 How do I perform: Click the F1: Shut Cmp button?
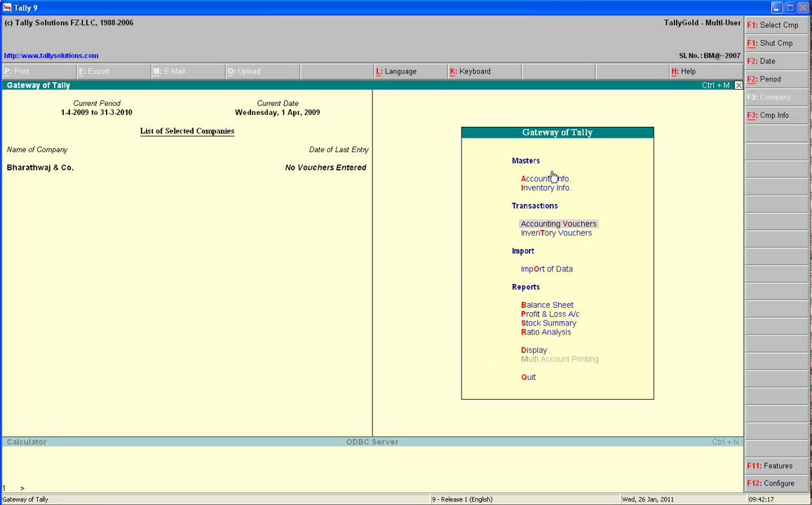(x=776, y=43)
